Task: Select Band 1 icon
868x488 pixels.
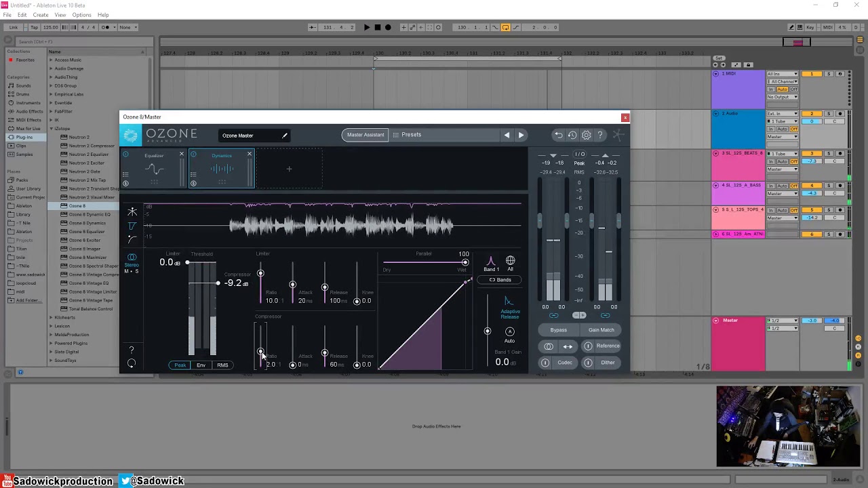Action: (x=491, y=260)
